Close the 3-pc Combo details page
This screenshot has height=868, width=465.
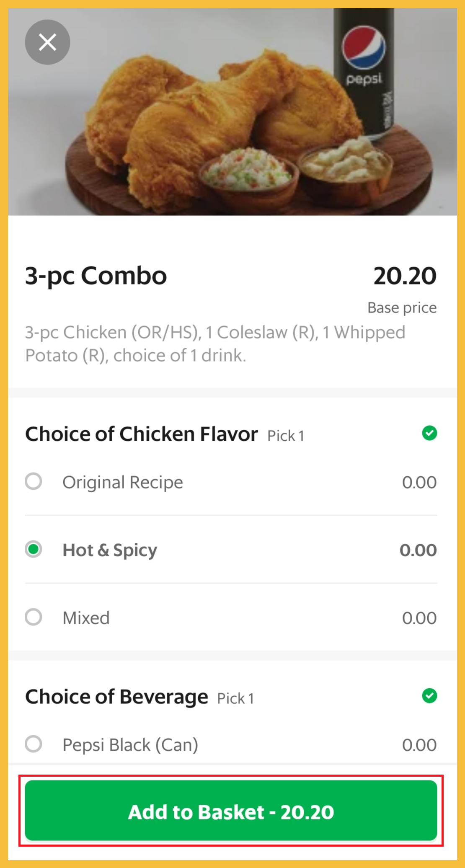click(x=47, y=42)
